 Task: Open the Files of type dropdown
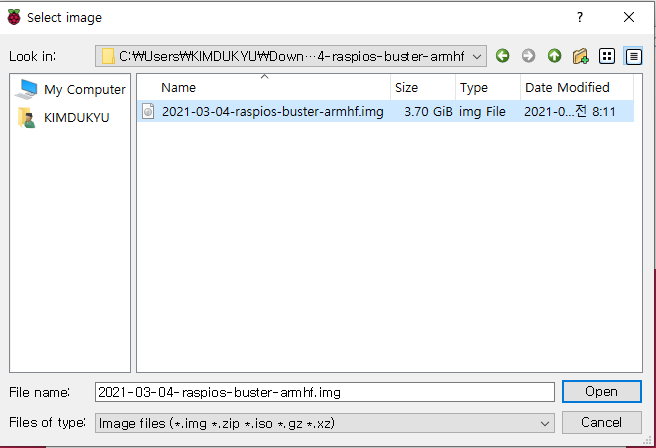(544, 423)
